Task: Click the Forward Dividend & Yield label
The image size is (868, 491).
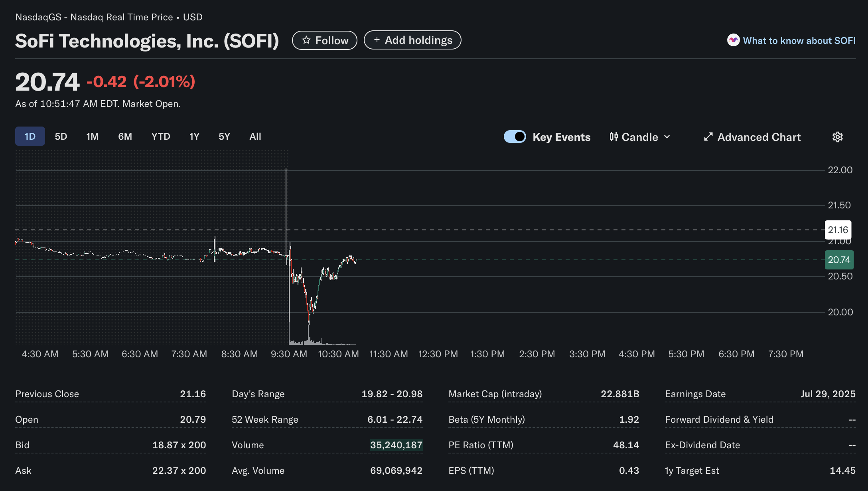Action: click(719, 420)
